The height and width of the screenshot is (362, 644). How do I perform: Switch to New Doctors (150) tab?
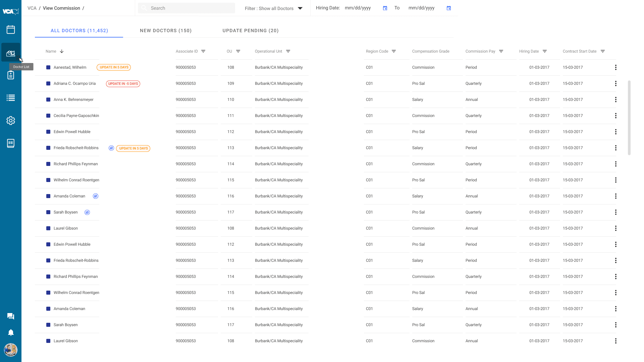(166, 31)
